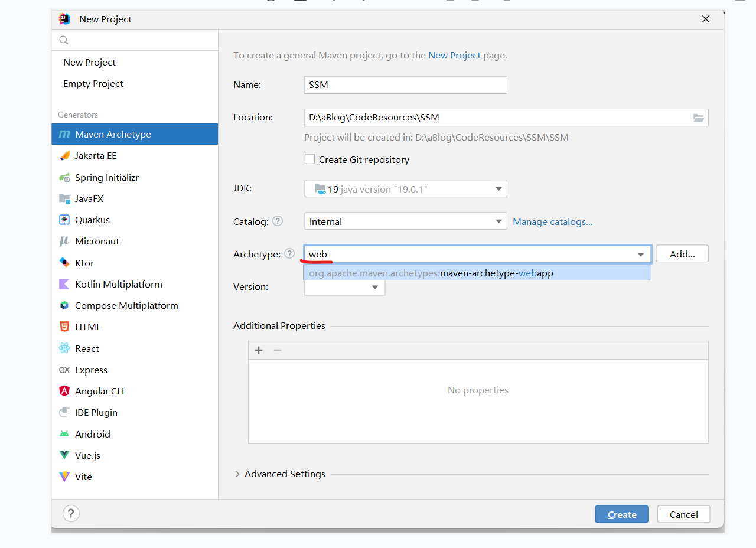Click the Cancel button
The image size is (756, 548).
pyautogui.click(x=684, y=514)
